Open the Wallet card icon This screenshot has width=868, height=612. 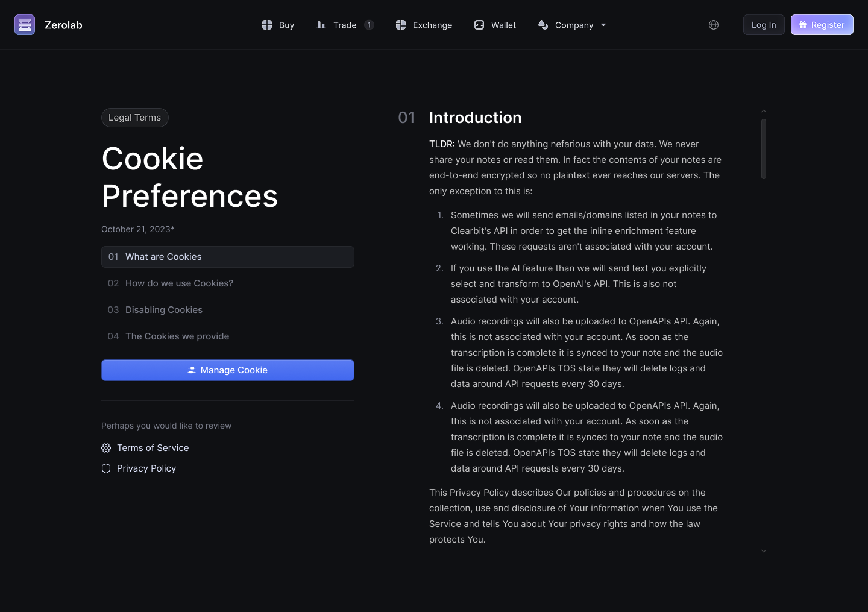click(479, 25)
